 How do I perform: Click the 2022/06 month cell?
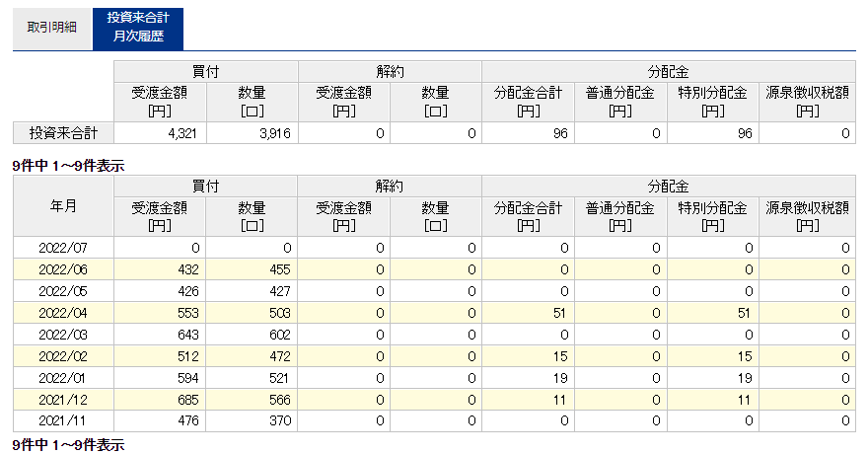[x=64, y=269]
